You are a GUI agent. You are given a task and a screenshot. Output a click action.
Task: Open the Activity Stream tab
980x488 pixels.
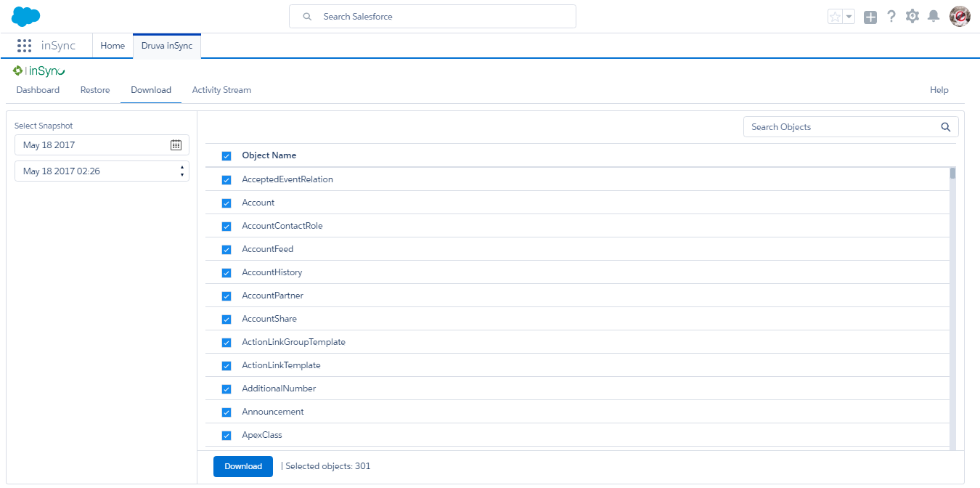click(221, 90)
